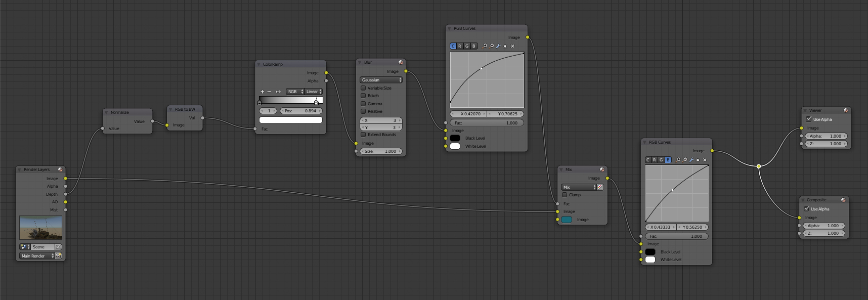Browse scenes using the scene icon

[x=25, y=247]
